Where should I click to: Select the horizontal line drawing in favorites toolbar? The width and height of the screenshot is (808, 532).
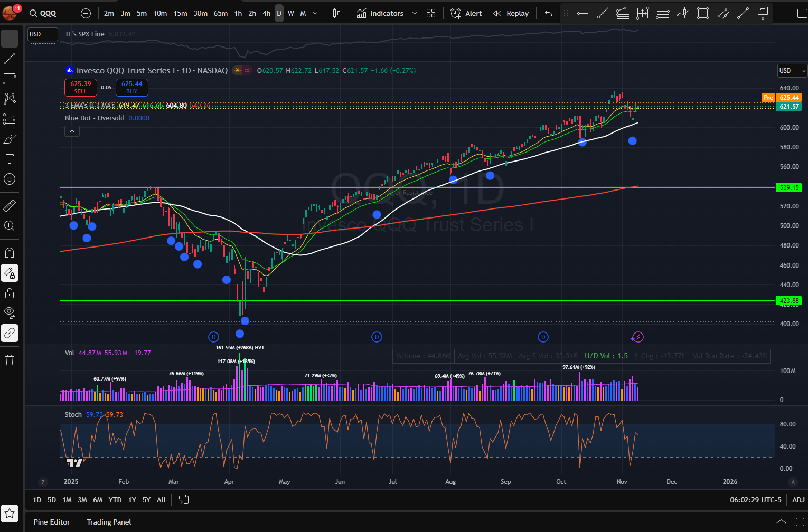[x=582, y=13]
